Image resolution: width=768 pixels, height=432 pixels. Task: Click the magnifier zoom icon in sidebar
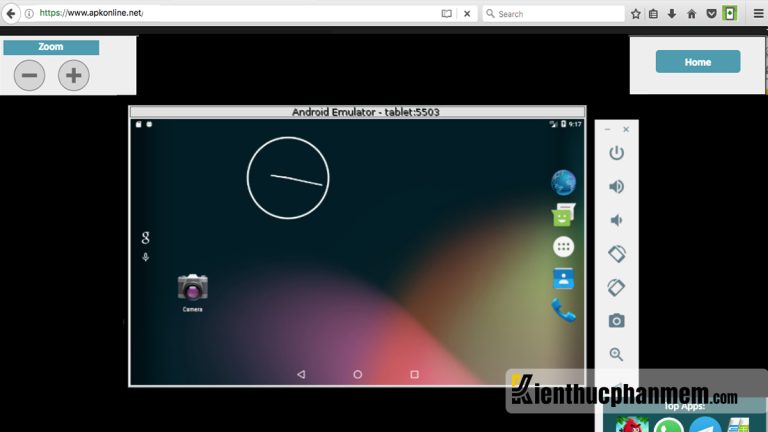pyautogui.click(x=616, y=354)
